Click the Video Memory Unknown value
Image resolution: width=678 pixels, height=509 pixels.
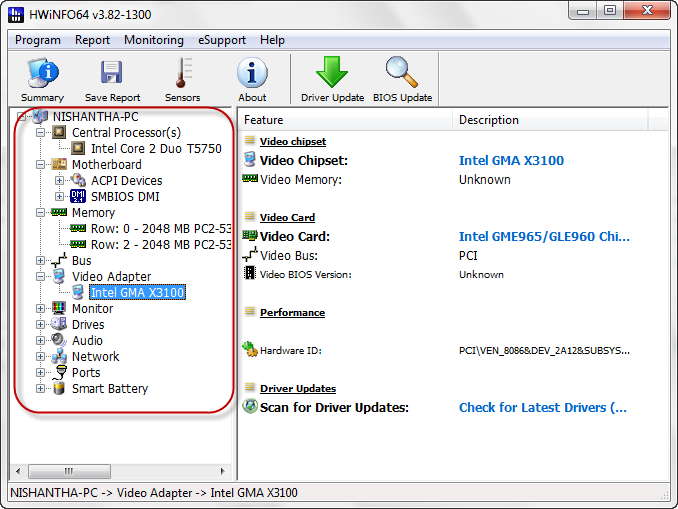(485, 179)
